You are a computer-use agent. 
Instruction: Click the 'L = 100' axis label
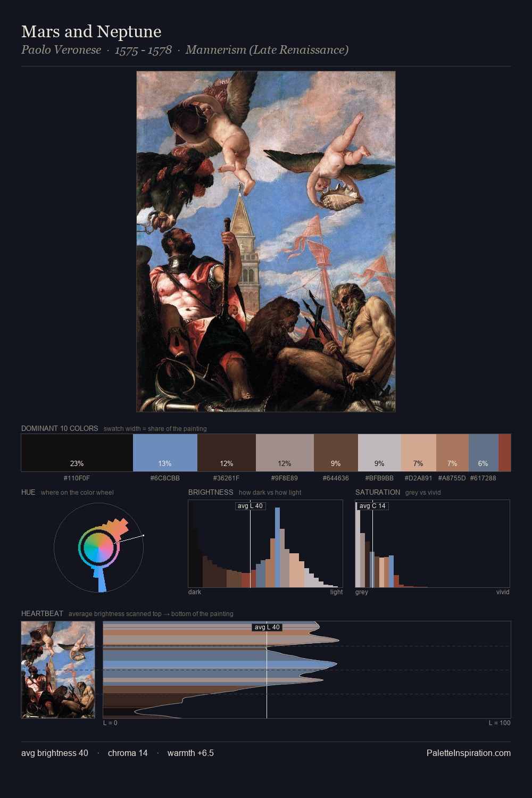(x=500, y=722)
